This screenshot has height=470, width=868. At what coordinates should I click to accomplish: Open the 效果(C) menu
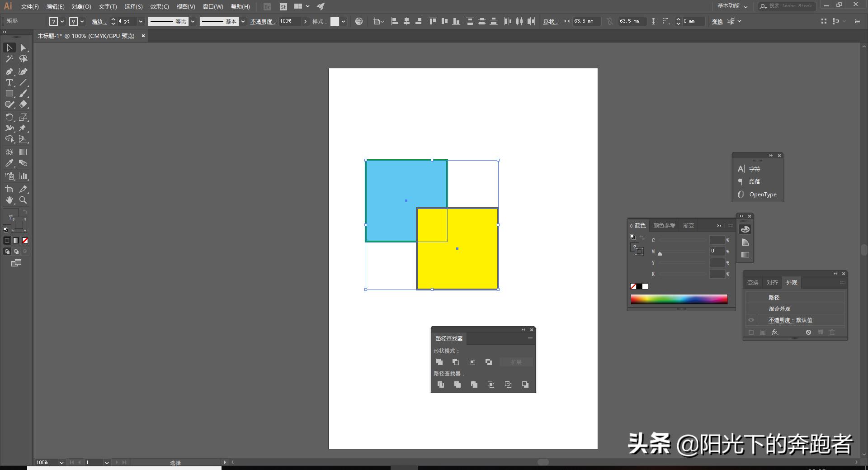[159, 7]
